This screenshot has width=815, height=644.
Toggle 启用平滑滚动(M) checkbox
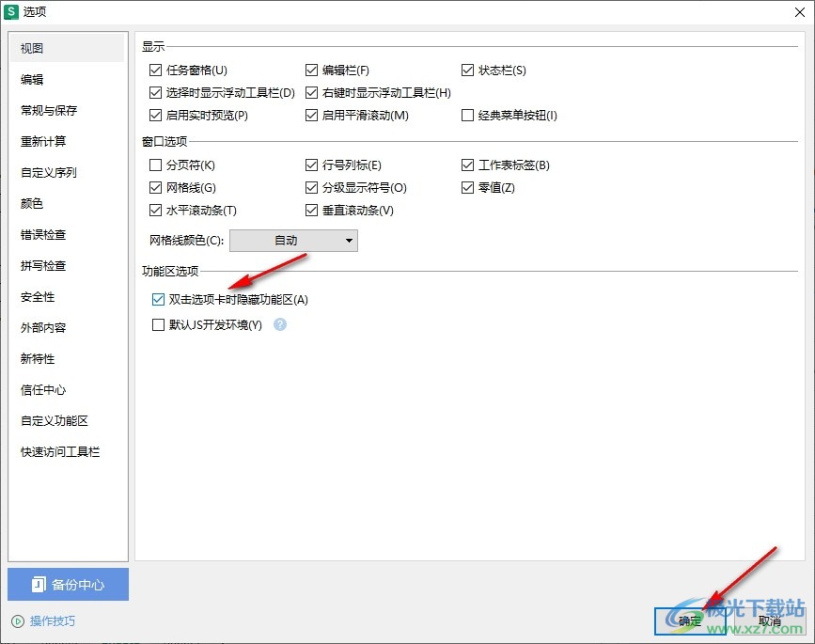[x=311, y=115]
